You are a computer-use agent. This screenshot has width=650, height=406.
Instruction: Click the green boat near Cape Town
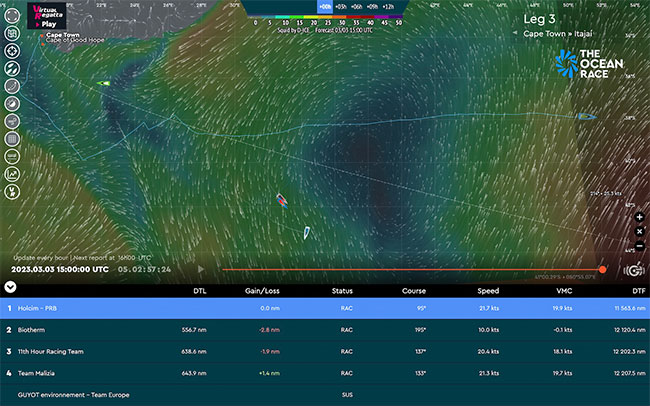(104, 83)
